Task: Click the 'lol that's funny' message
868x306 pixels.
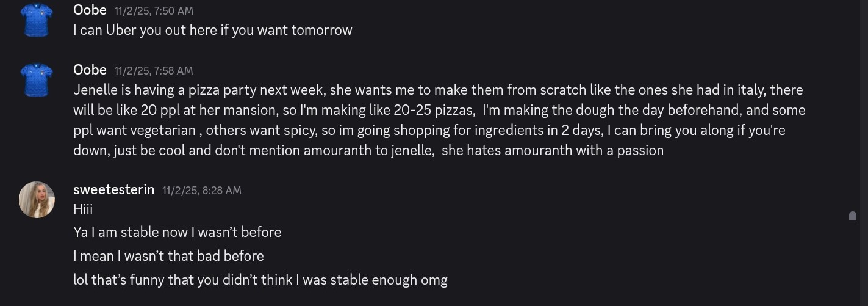Action: coord(260,280)
